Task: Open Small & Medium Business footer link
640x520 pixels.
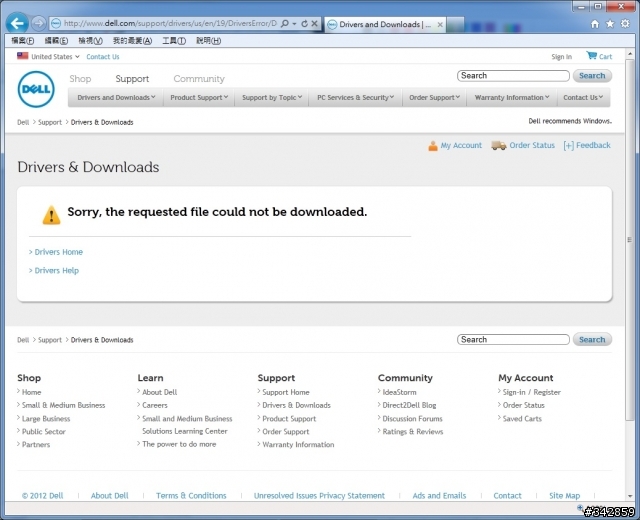Action: [63, 405]
